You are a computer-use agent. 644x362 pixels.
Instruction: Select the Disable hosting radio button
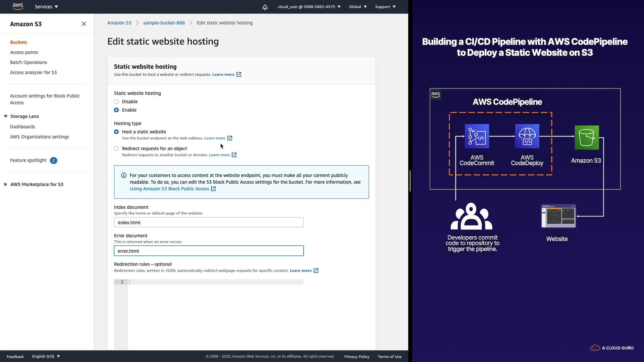click(116, 102)
